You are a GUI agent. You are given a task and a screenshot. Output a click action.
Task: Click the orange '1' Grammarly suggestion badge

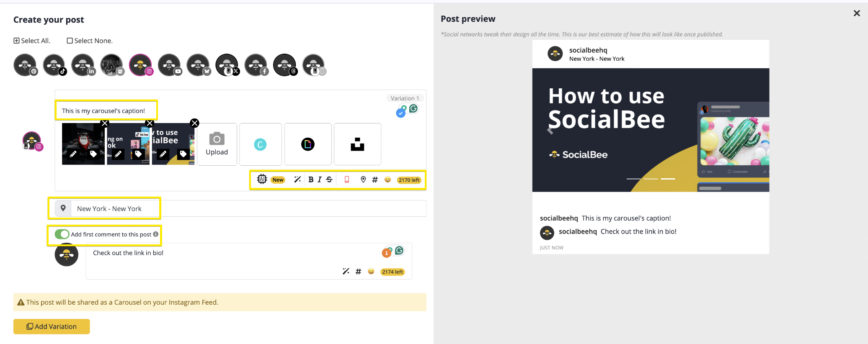[386, 253]
